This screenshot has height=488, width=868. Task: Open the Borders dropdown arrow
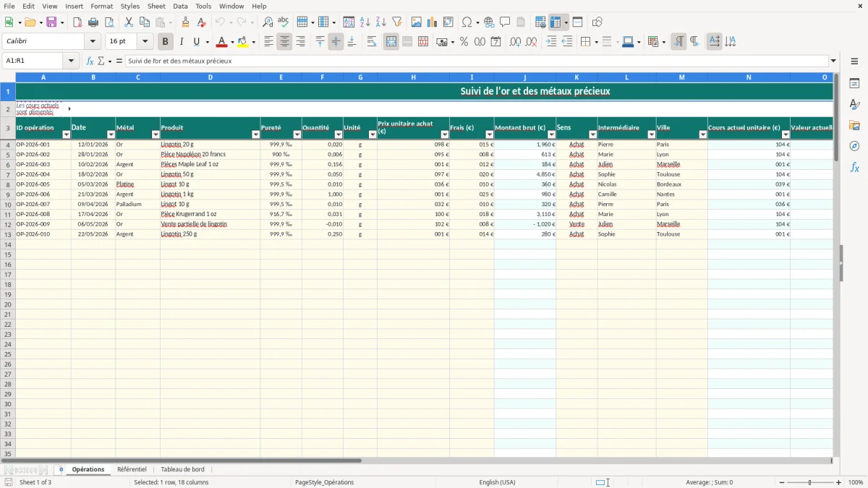coord(596,42)
